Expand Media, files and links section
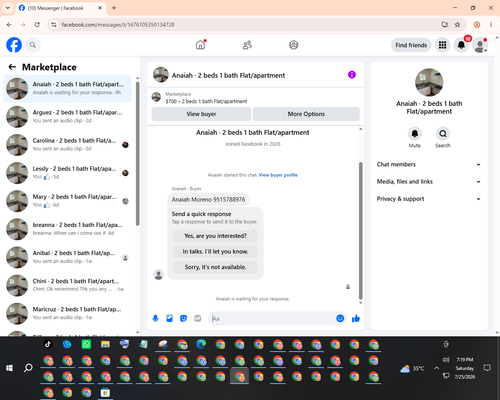 tap(429, 182)
